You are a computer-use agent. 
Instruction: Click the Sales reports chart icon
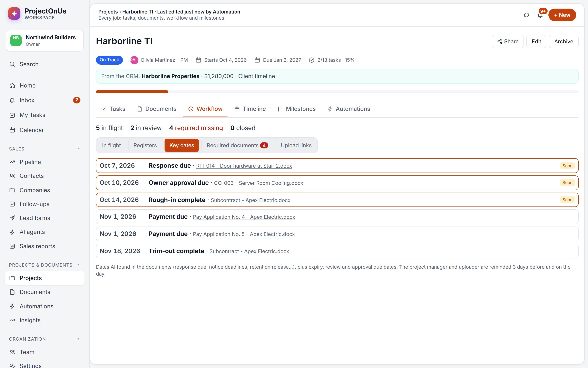[12, 246]
